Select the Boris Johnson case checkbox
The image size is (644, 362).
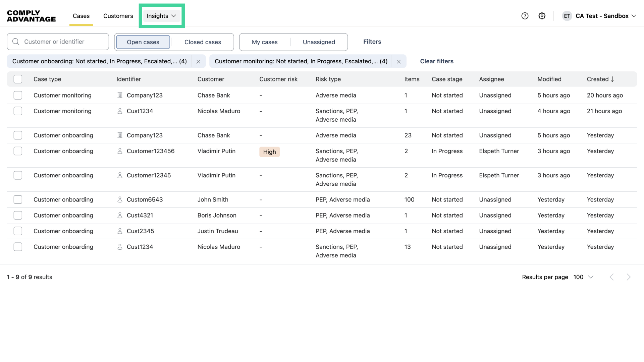[x=18, y=215]
